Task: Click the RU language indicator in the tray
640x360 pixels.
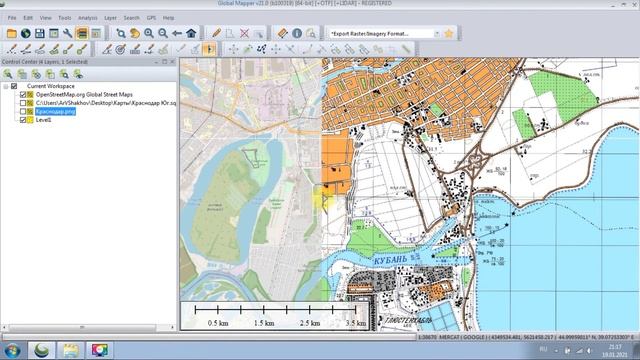Action: 543,349
